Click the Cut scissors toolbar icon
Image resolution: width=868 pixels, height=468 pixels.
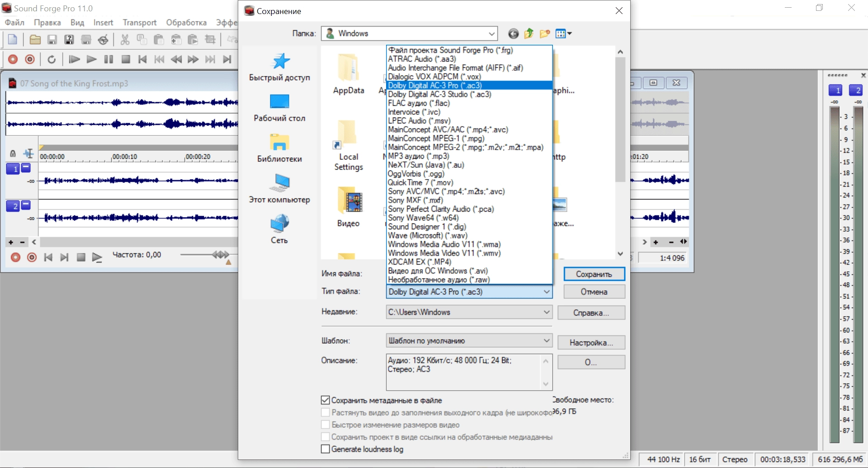click(x=125, y=40)
